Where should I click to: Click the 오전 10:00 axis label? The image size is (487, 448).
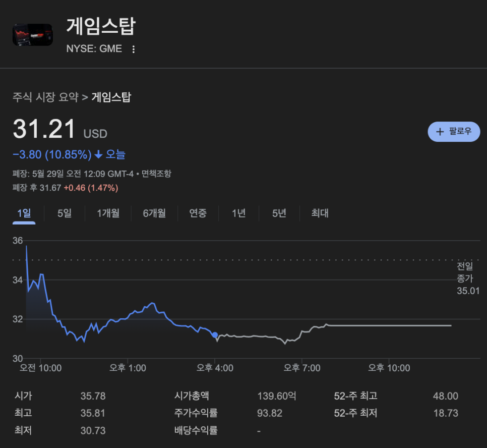(x=40, y=368)
